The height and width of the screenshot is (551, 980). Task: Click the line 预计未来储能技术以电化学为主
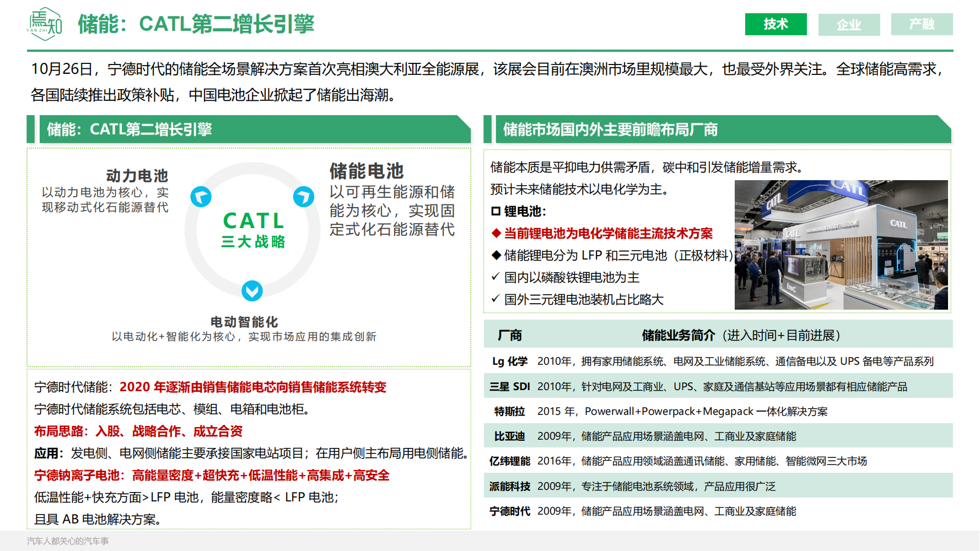(580, 189)
